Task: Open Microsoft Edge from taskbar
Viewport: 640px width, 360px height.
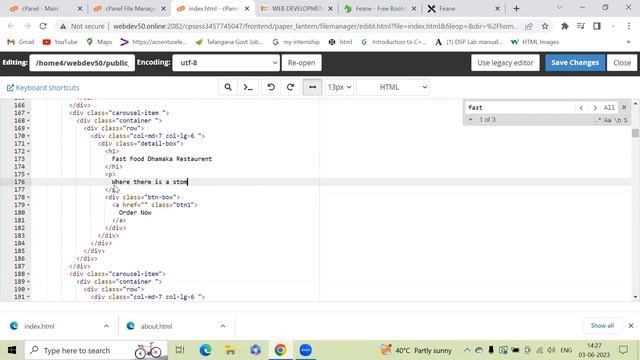Action: pos(205,350)
